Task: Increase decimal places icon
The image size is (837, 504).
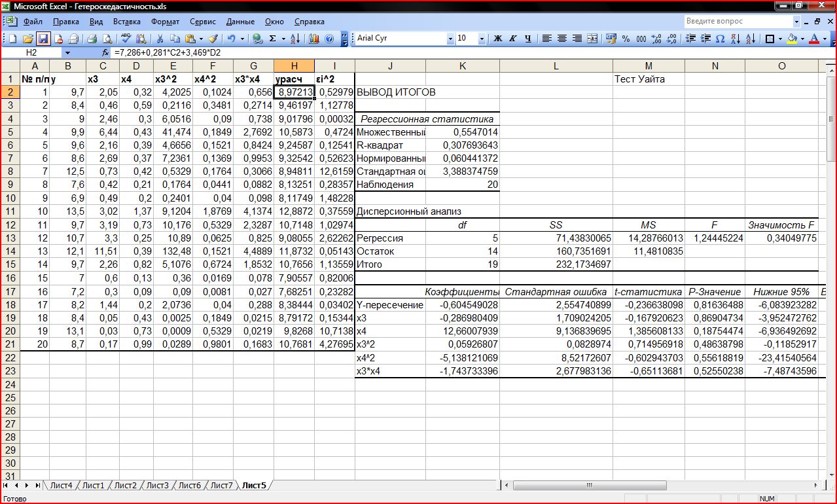Action: click(656, 39)
